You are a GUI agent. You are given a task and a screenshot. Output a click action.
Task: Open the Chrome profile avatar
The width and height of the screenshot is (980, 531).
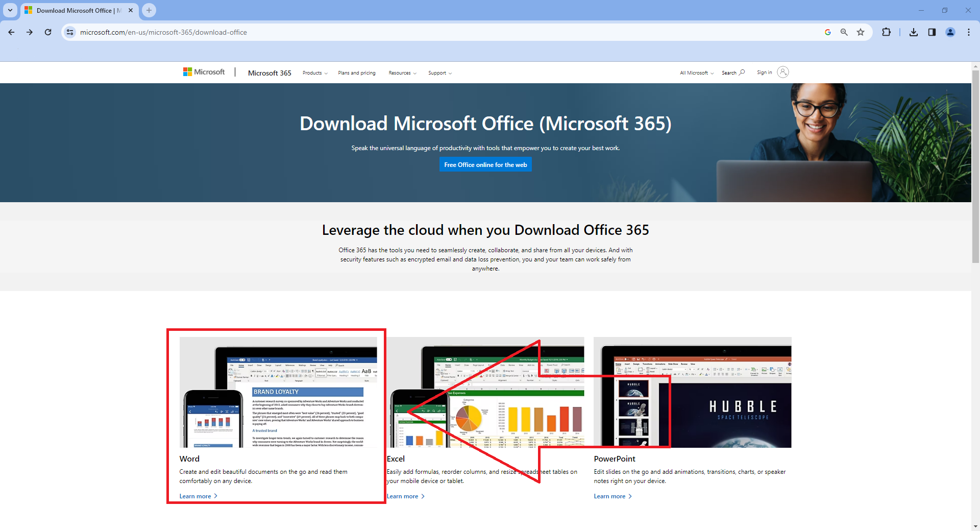950,32
